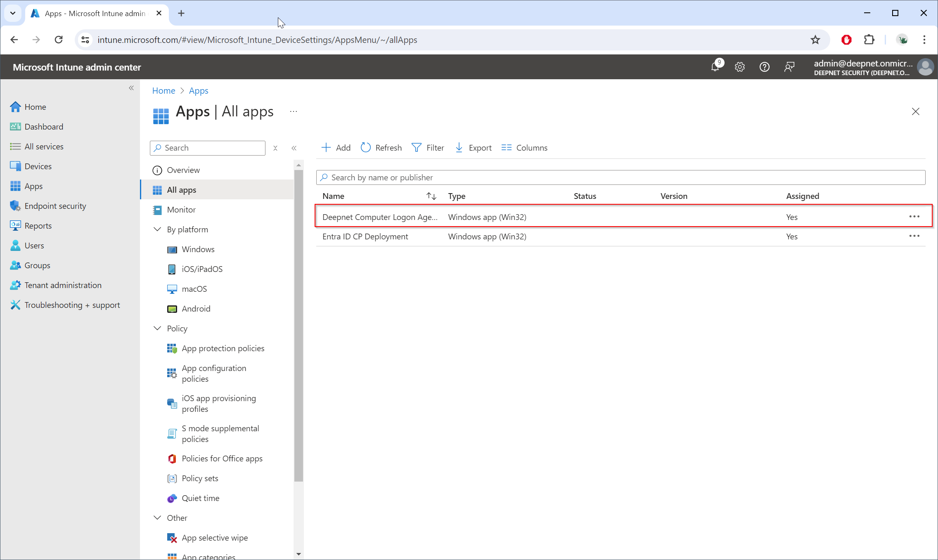938x560 pixels.
Task: Collapse the Policy section
Action: tap(157, 328)
